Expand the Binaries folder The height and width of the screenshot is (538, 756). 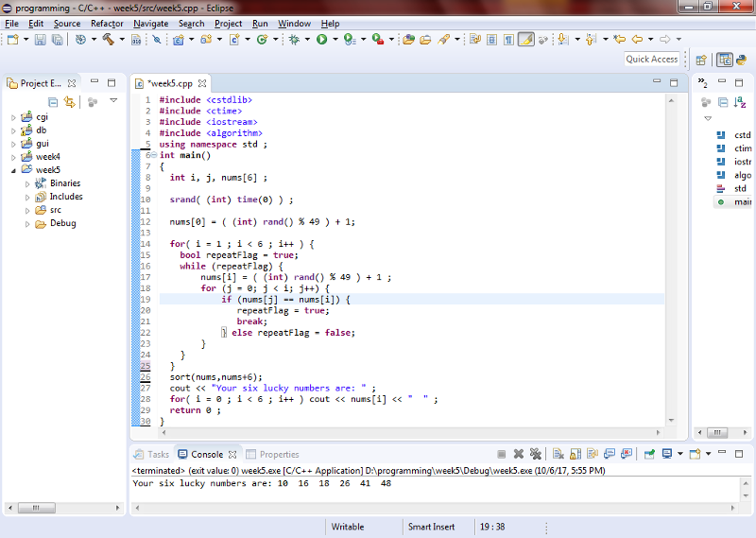point(27,183)
